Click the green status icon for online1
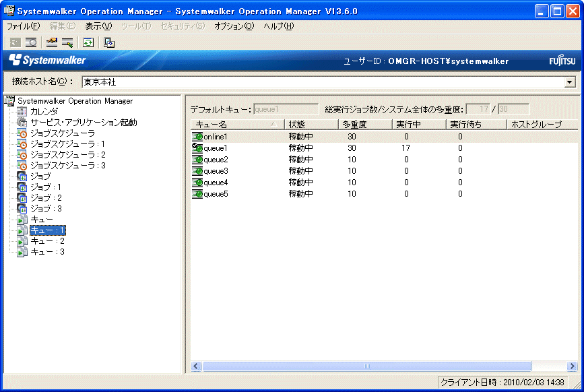The image size is (584, 392). click(197, 137)
